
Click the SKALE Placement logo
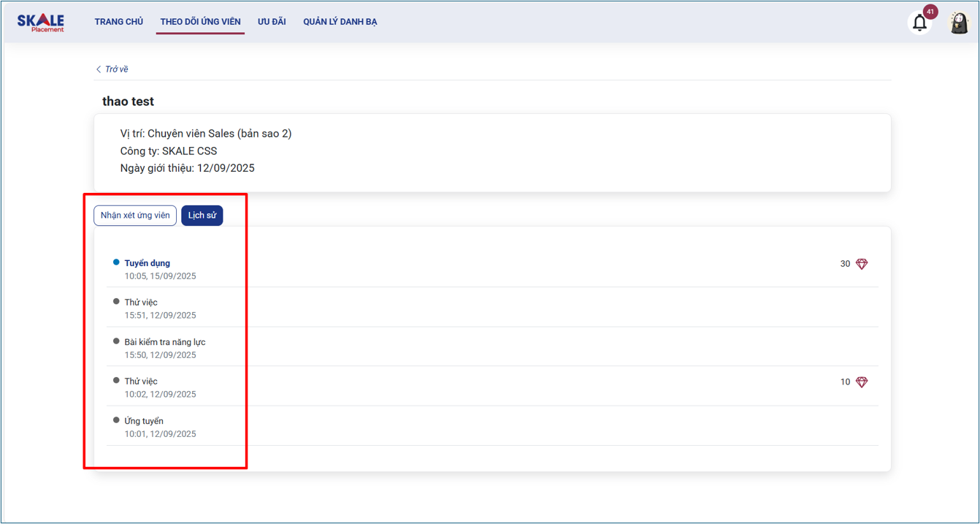point(41,22)
